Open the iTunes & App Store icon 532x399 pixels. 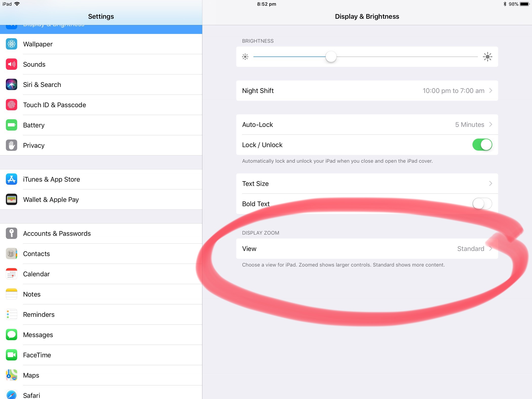[11, 179]
